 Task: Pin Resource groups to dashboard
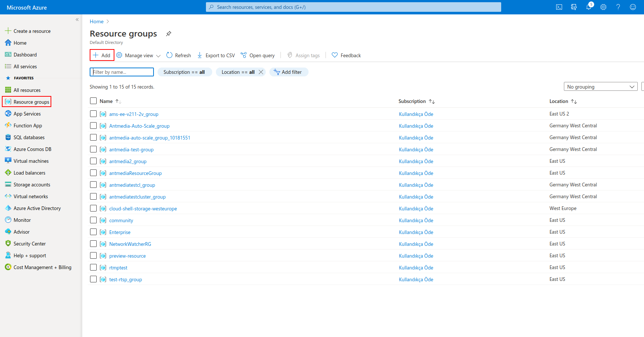tap(169, 34)
